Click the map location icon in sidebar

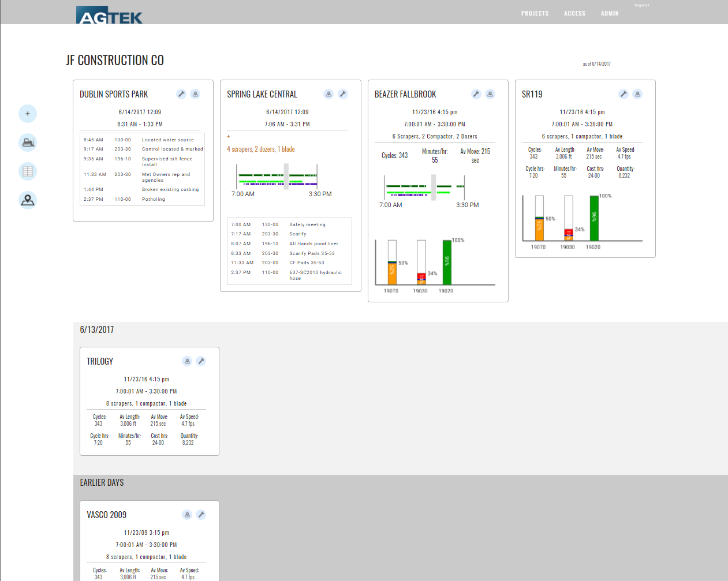tap(28, 200)
